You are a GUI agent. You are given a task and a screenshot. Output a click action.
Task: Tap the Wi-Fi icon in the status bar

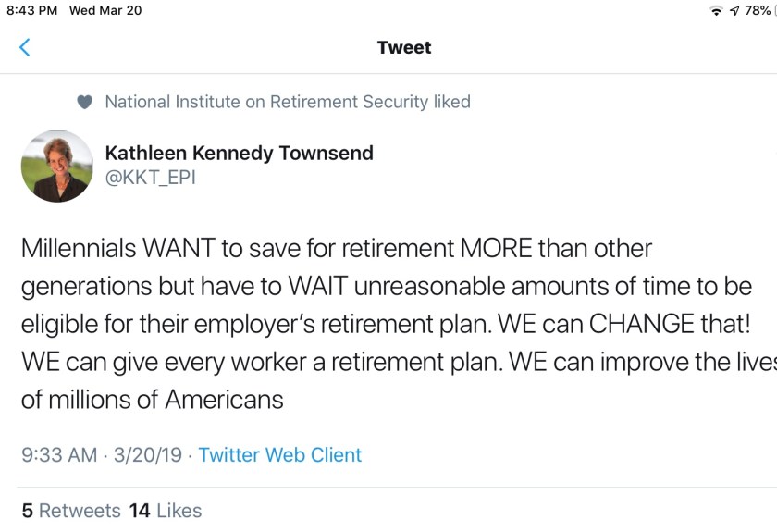pos(716,11)
